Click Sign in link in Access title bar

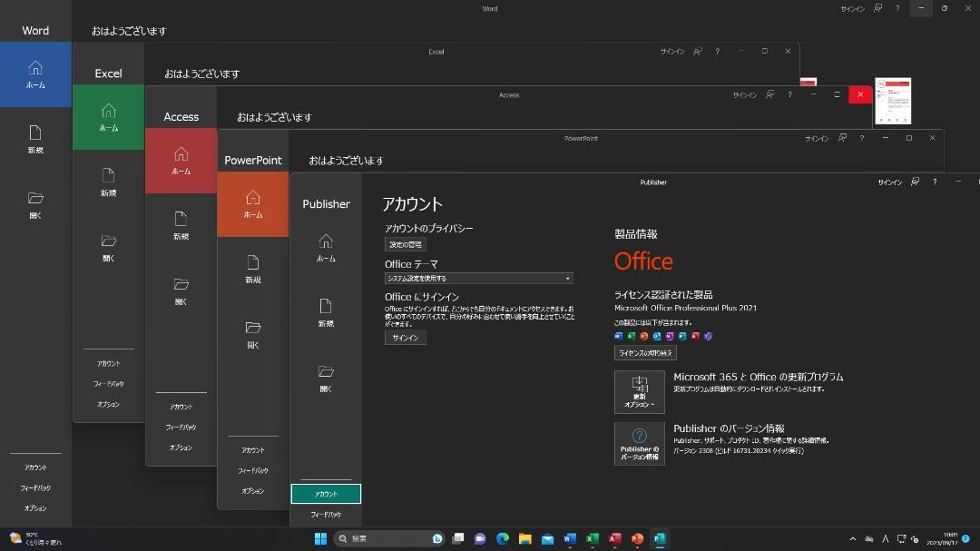pos(744,95)
